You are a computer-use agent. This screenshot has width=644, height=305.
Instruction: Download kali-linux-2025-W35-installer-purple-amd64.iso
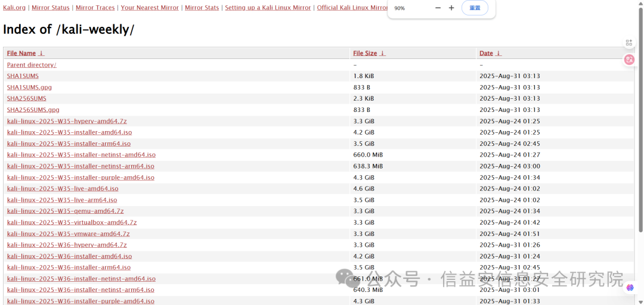click(80, 178)
